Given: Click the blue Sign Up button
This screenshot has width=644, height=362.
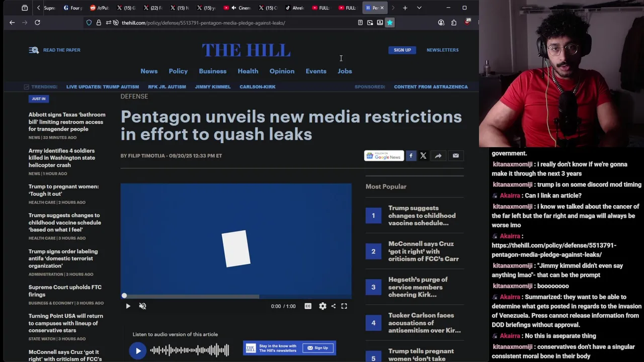Looking at the screenshot, I should coord(402,50).
